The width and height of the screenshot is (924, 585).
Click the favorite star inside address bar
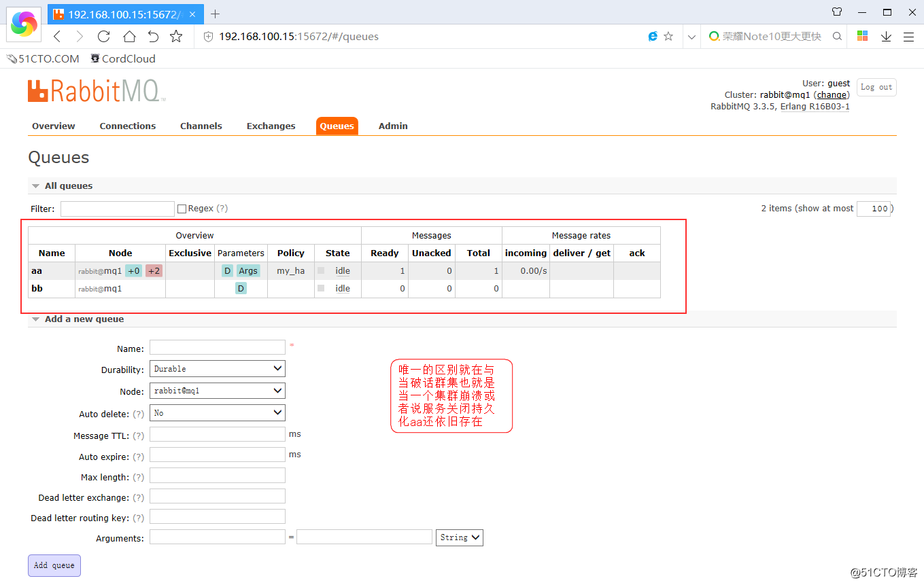point(668,37)
